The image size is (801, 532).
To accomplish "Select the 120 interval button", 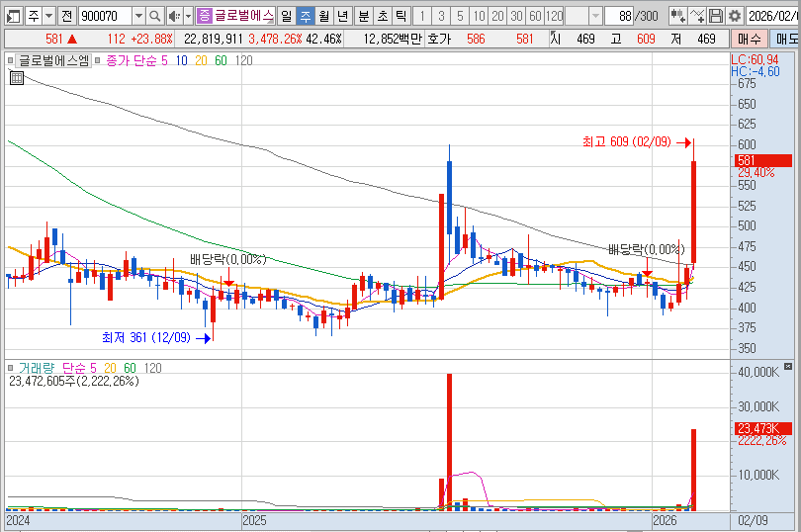I will 554,17.
